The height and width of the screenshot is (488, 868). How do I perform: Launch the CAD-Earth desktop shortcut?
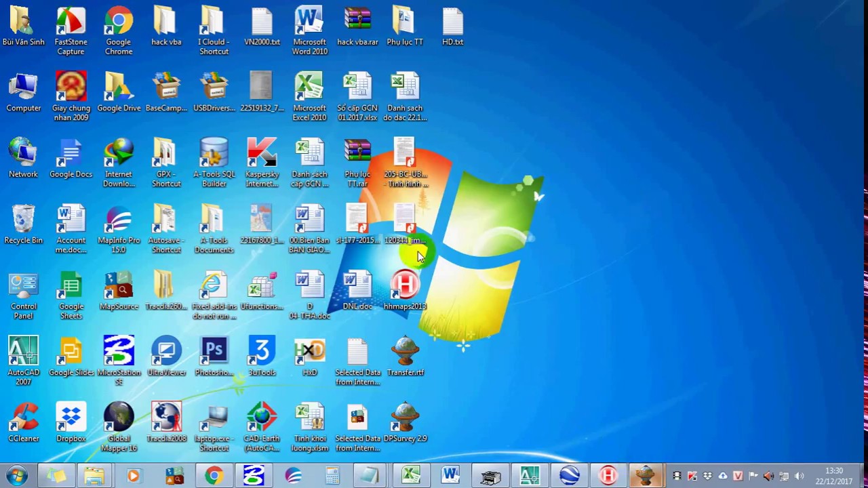pyautogui.click(x=262, y=426)
